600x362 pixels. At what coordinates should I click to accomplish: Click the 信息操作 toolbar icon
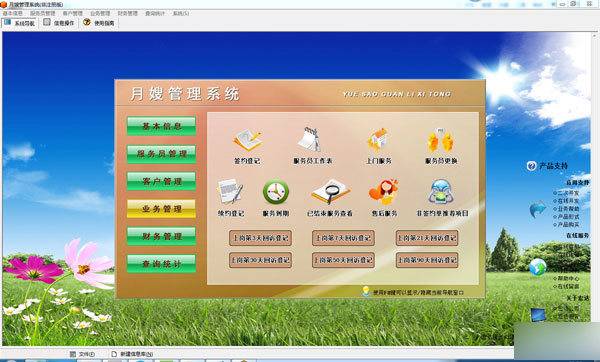tap(47, 22)
